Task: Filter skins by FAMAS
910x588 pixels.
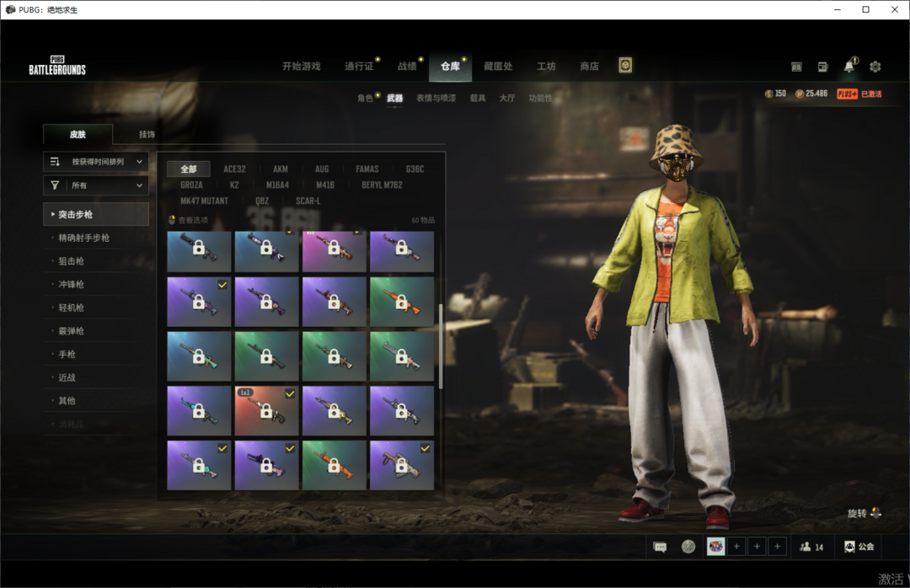Action: click(x=367, y=169)
